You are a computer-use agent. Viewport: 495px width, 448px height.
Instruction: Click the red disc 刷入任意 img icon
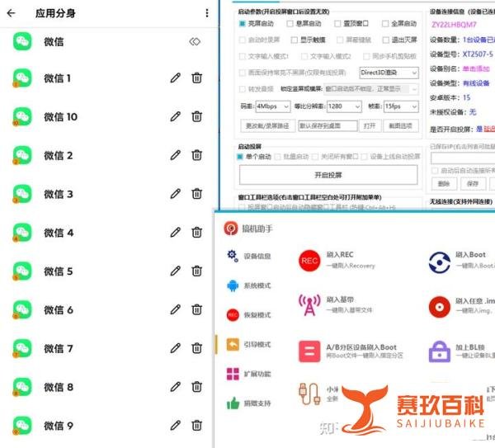(440, 307)
